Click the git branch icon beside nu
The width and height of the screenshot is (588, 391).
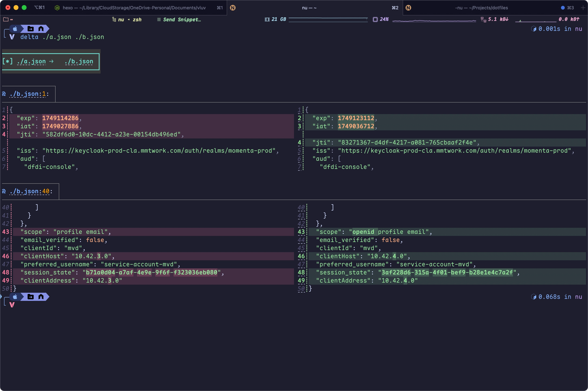(114, 19)
